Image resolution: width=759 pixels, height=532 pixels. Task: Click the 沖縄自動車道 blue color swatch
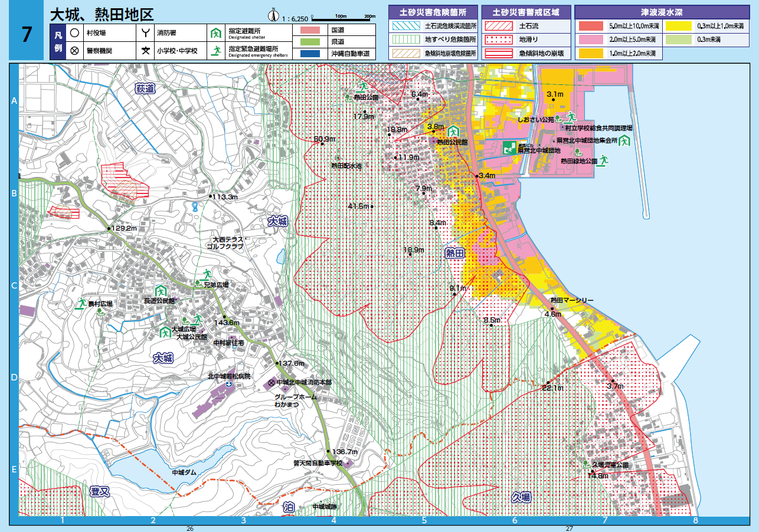click(x=309, y=54)
